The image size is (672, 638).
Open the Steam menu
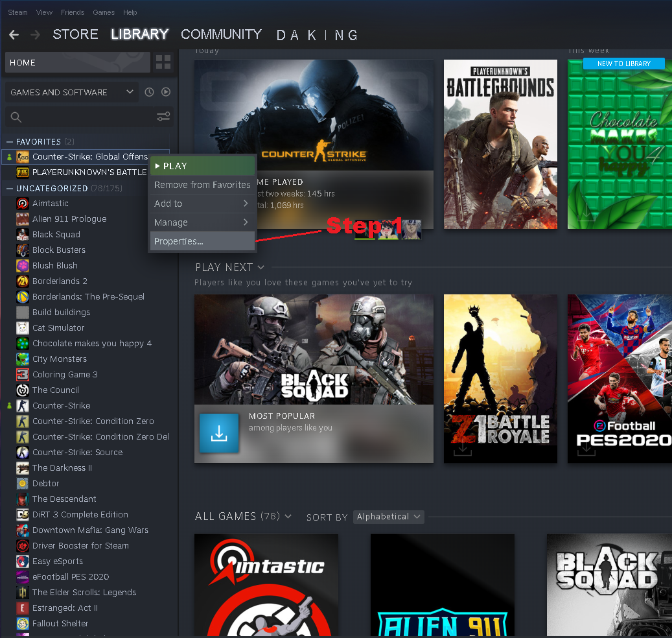[x=17, y=12]
